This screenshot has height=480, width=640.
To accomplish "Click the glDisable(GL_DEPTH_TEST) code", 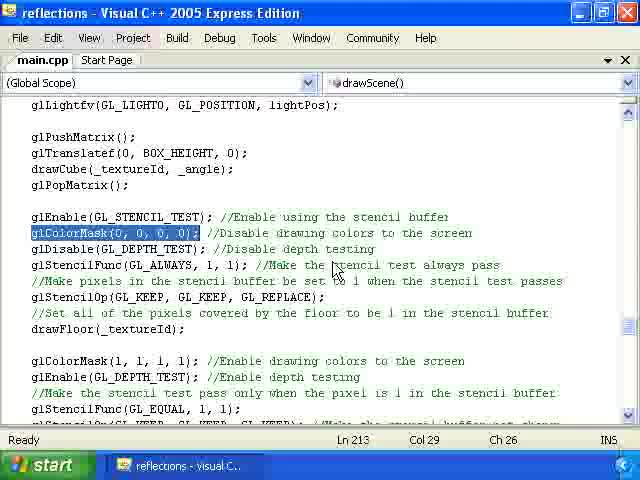I will click(x=118, y=249).
